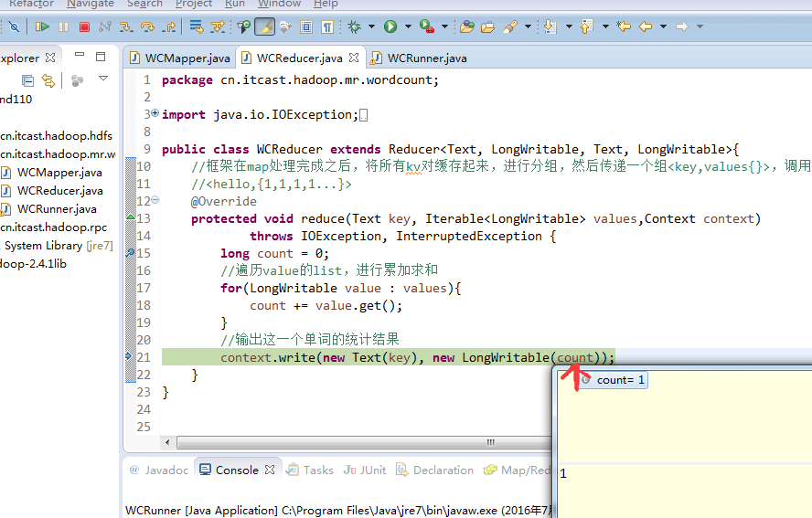Click the editor horizontal scrollbar
This screenshot has width=812, height=518.
pyautogui.click(x=364, y=442)
